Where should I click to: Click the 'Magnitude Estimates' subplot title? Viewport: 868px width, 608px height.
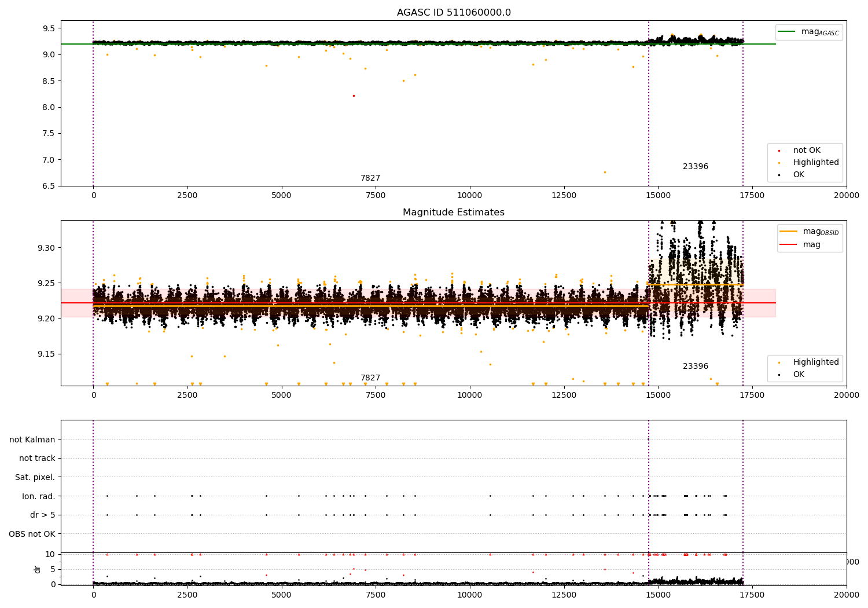454,213
